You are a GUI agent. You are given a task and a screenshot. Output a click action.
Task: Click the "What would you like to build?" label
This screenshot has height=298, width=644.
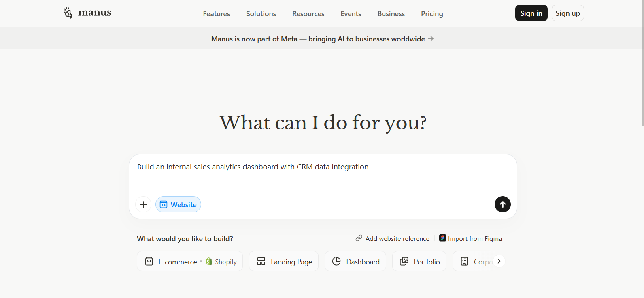point(185,238)
